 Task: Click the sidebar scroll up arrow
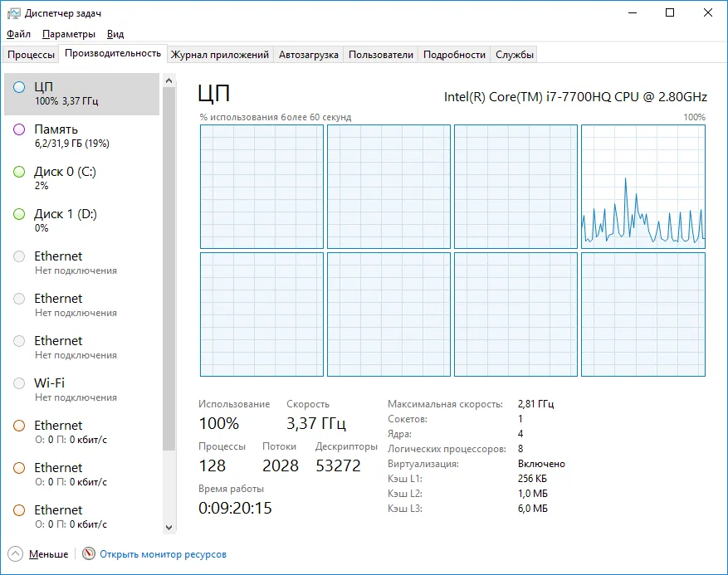pos(169,80)
